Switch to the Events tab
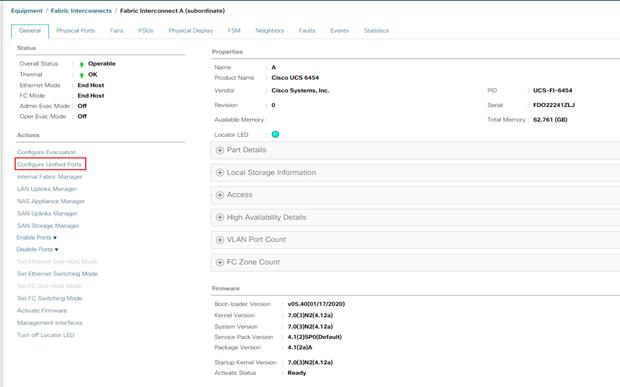This screenshot has height=387, width=620. coord(340,31)
